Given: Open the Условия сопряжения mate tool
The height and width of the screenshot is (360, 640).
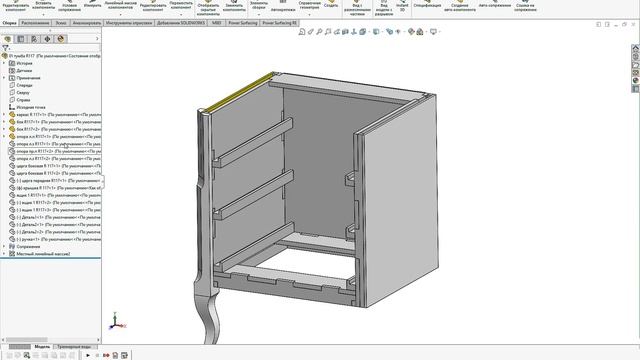Looking at the screenshot, I should coord(69,6).
